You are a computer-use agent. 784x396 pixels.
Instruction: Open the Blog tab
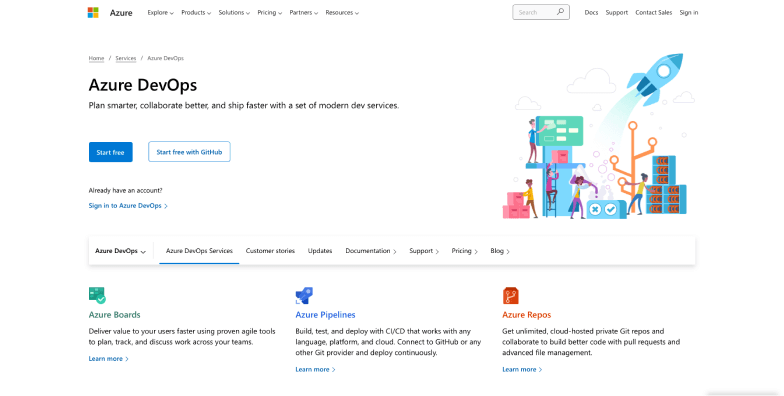pyautogui.click(x=500, y=251)
